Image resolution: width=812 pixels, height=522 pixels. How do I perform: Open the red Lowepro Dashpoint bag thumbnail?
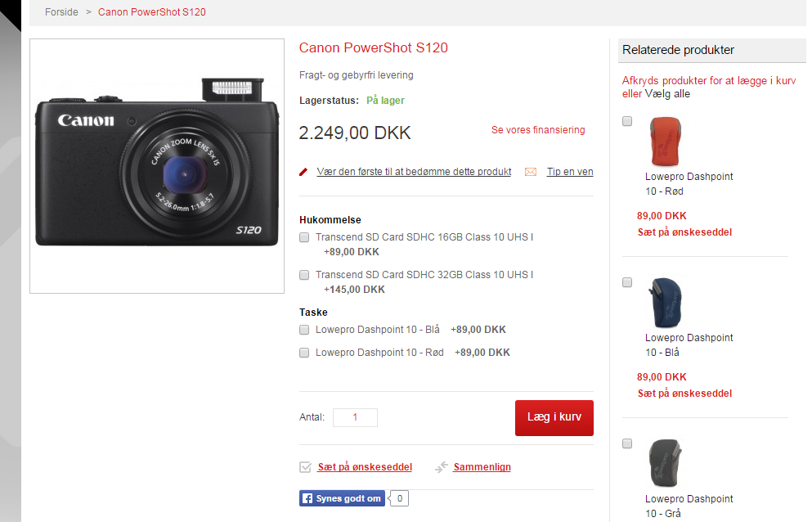coord(665,142)
